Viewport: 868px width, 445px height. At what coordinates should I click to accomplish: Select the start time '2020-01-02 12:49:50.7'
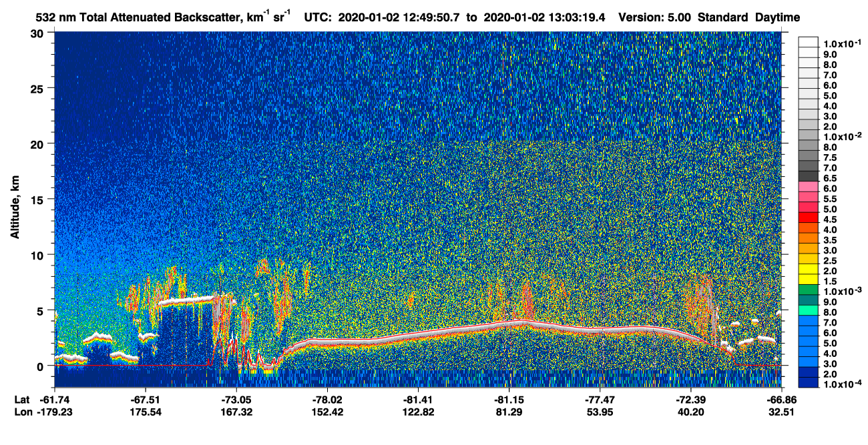(400, 17)
